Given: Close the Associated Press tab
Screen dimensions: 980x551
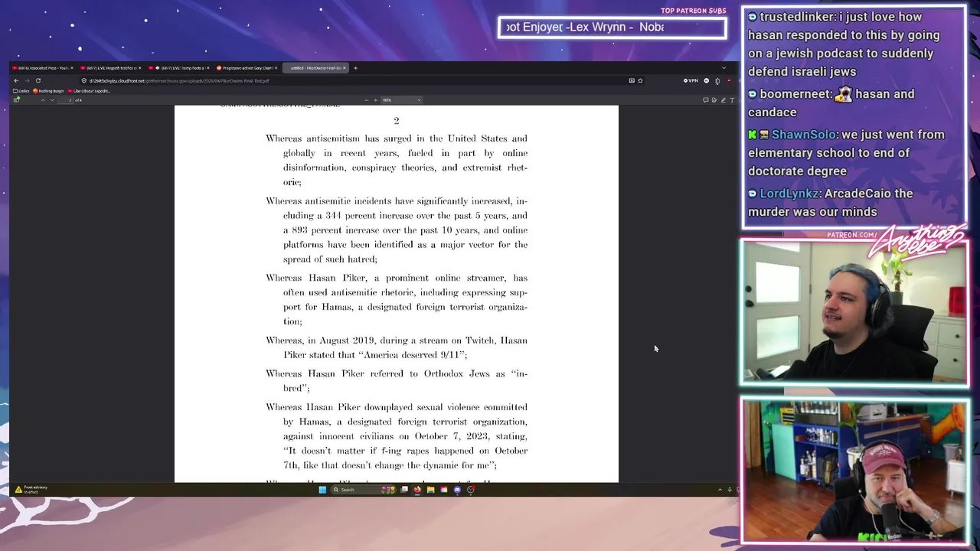Looking at the screenshot, I should coord(72,68).
